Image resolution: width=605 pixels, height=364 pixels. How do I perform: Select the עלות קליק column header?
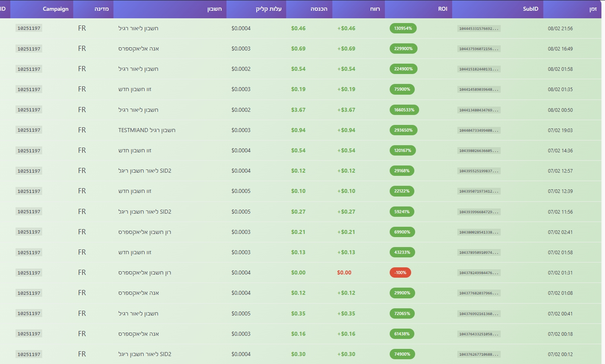268,9
